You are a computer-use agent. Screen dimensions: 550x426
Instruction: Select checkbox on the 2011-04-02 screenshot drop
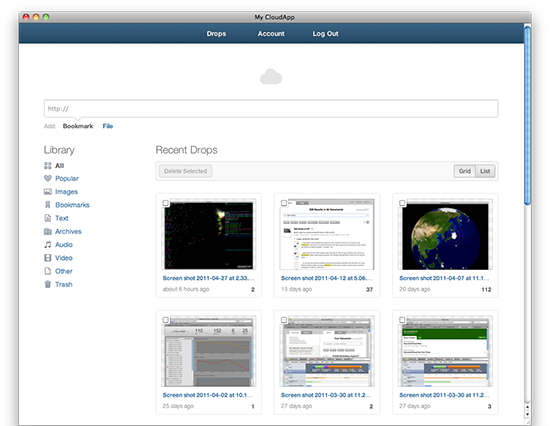click(x=166, y=320)
